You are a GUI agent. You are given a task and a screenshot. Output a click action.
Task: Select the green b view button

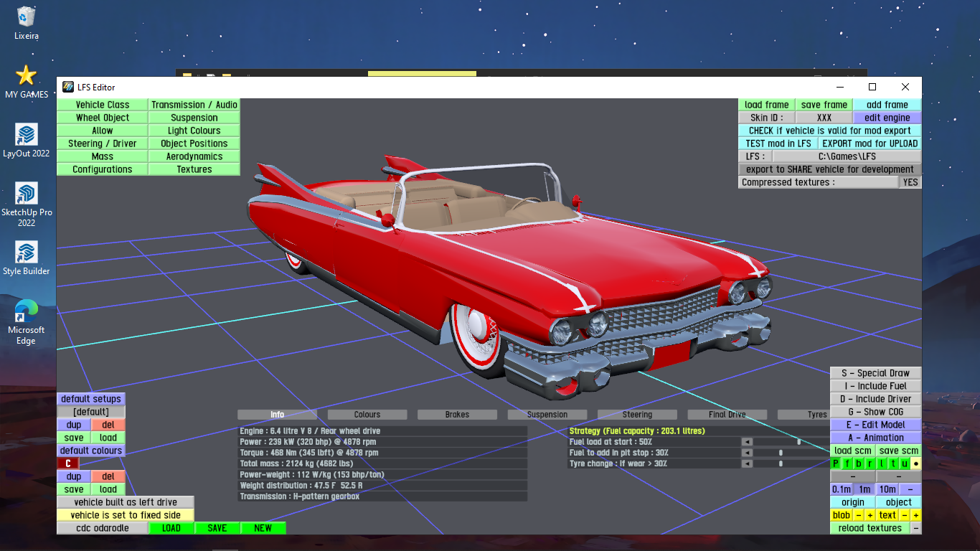pos(859,463)
